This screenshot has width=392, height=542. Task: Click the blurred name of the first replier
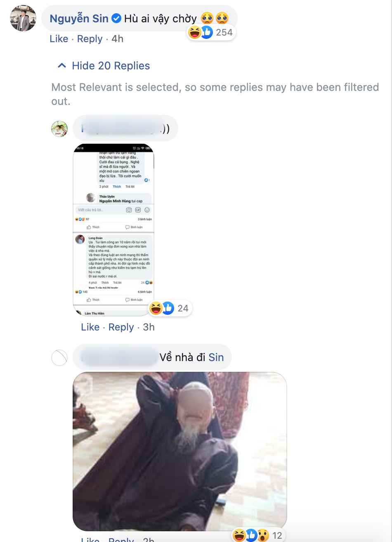pyautogui.click(x=120, y=129)
